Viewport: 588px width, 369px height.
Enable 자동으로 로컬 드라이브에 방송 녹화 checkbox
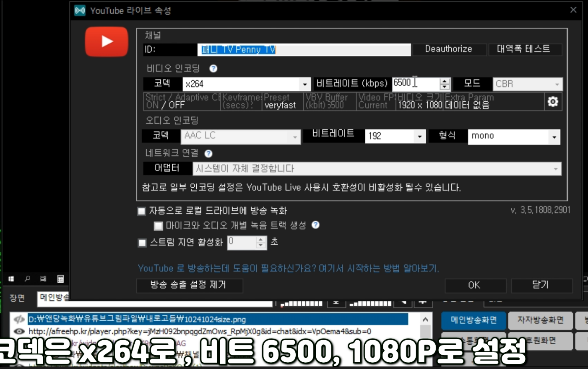point(142,211)
